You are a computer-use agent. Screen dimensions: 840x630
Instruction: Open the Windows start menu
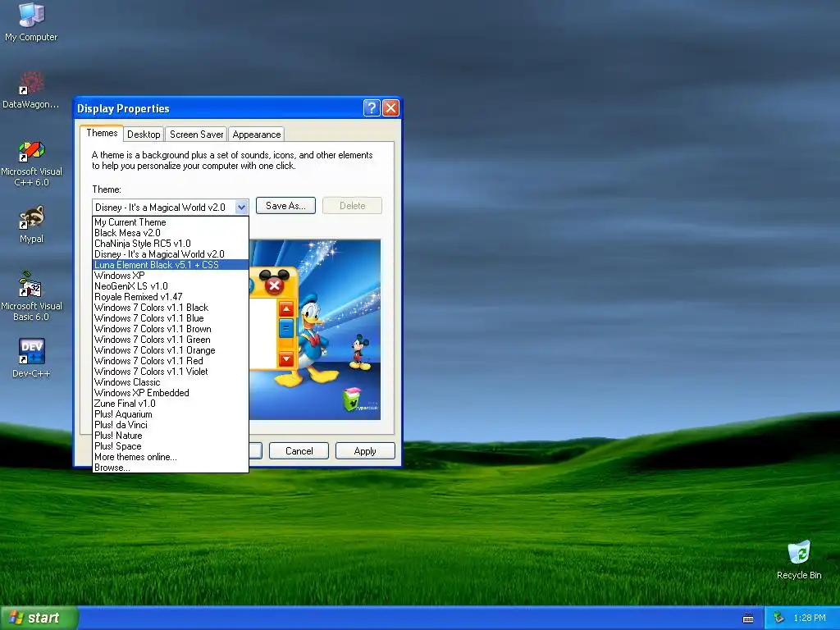(39, 618)
